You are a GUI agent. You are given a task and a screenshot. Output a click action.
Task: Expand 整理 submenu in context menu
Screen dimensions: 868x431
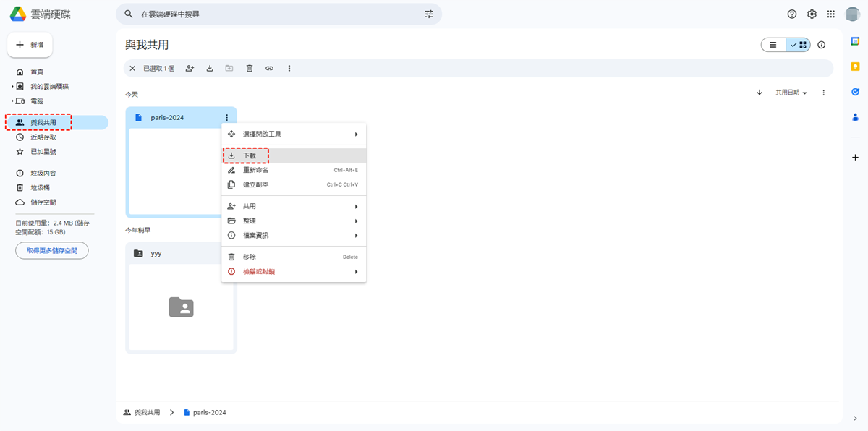click(294, 221)
